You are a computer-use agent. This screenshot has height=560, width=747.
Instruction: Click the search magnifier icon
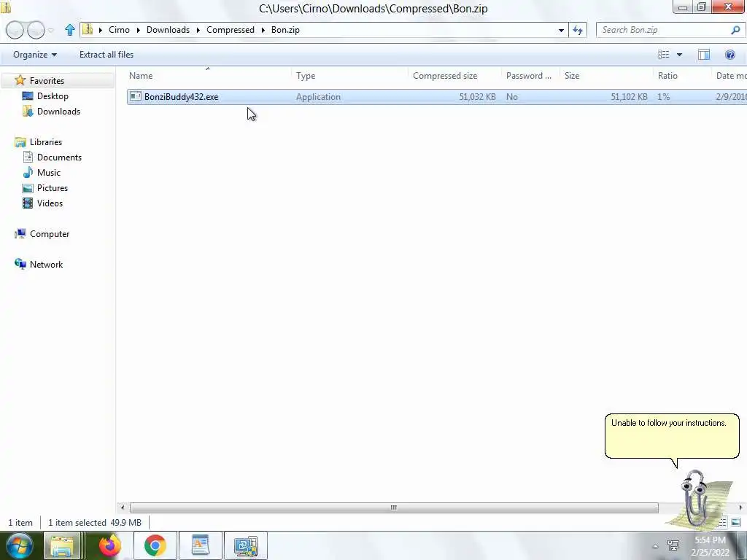pos(735,30)
